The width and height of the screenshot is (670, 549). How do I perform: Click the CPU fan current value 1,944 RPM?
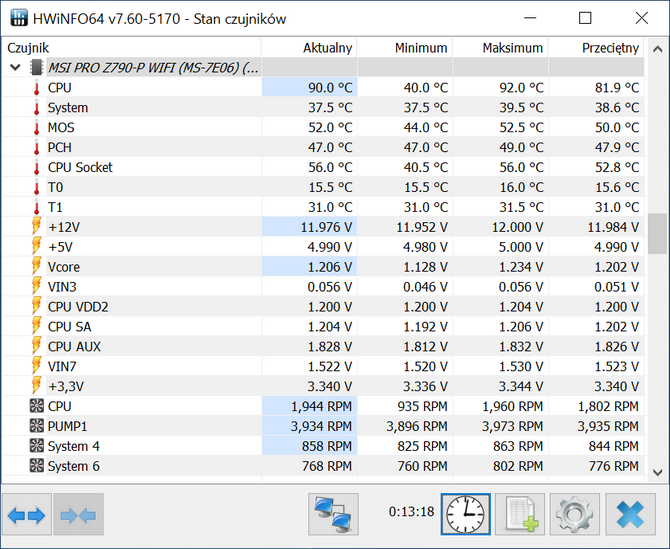[x=321, y=406]
